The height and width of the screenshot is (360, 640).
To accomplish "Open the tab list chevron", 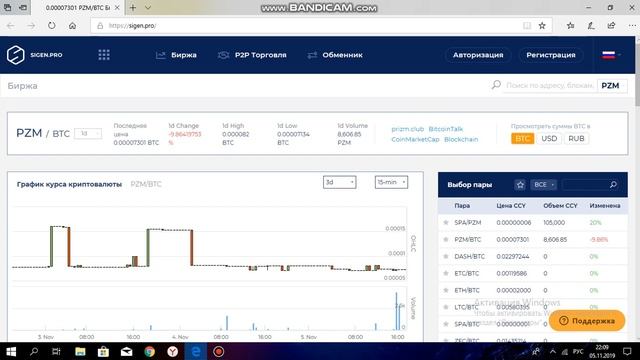I will click(148, 8).
